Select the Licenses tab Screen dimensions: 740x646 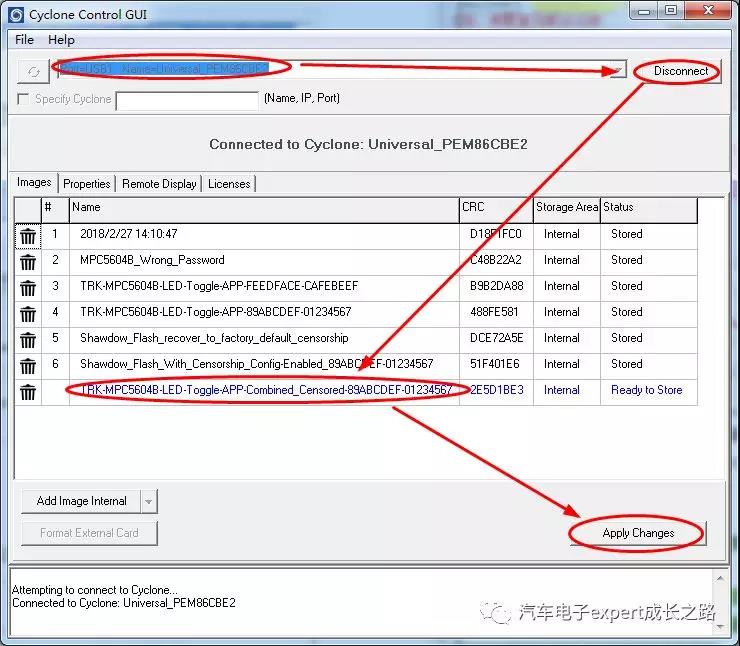click(x=229, y=184)
